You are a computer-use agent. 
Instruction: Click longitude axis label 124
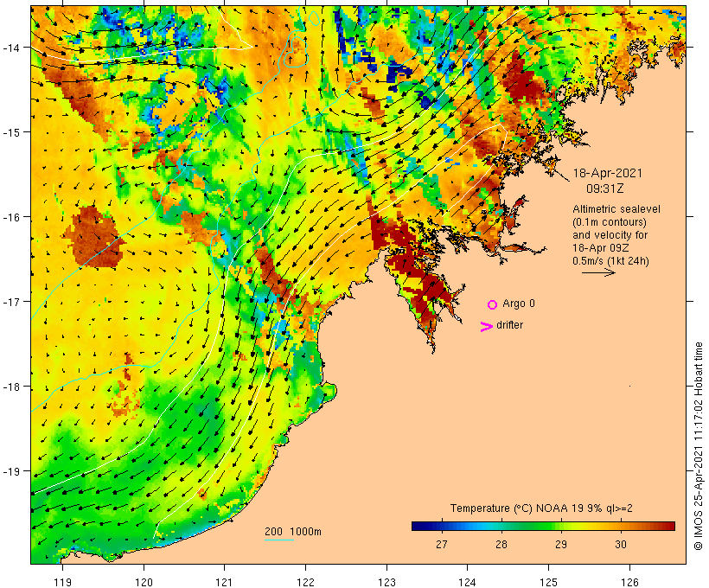(468, 582)
